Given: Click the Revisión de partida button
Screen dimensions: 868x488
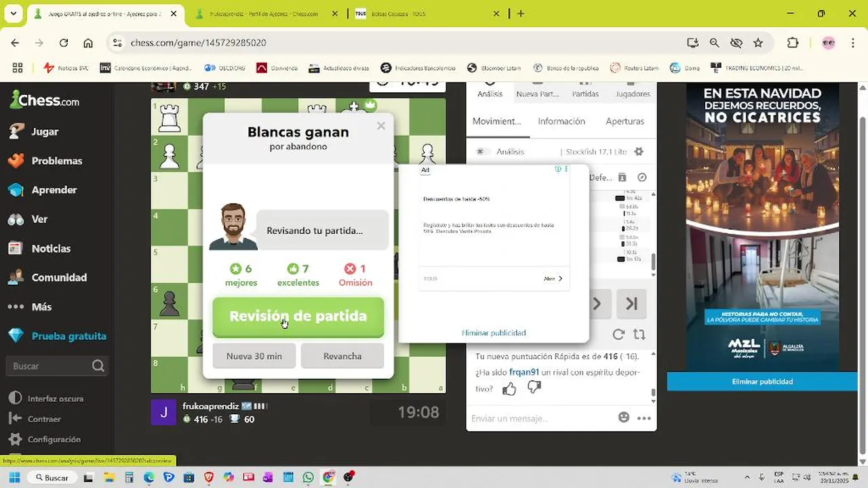Looking at the screenshot, I should coord(298,317).
